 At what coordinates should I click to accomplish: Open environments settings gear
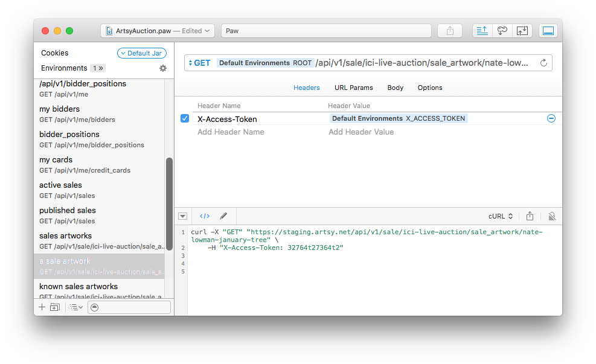tap(162, 68)
